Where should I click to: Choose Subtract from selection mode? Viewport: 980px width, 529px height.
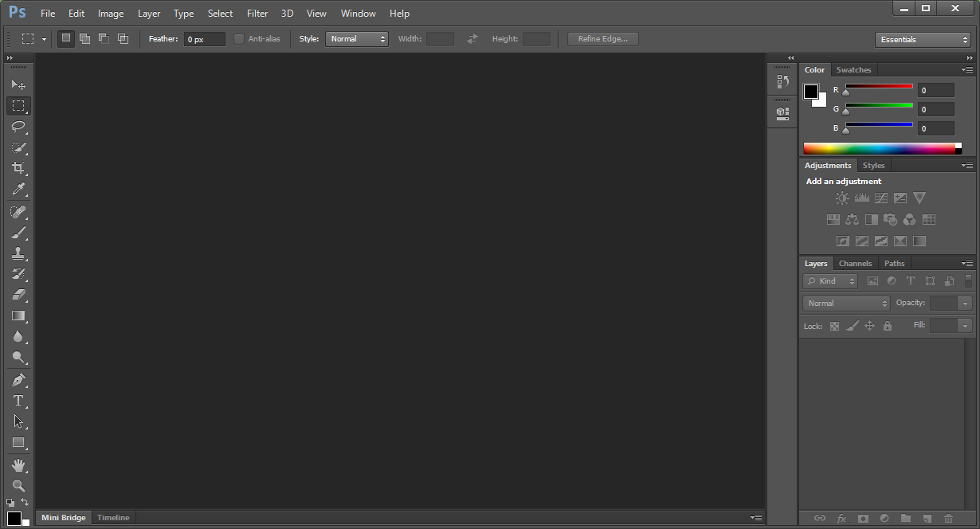point(104,38)
